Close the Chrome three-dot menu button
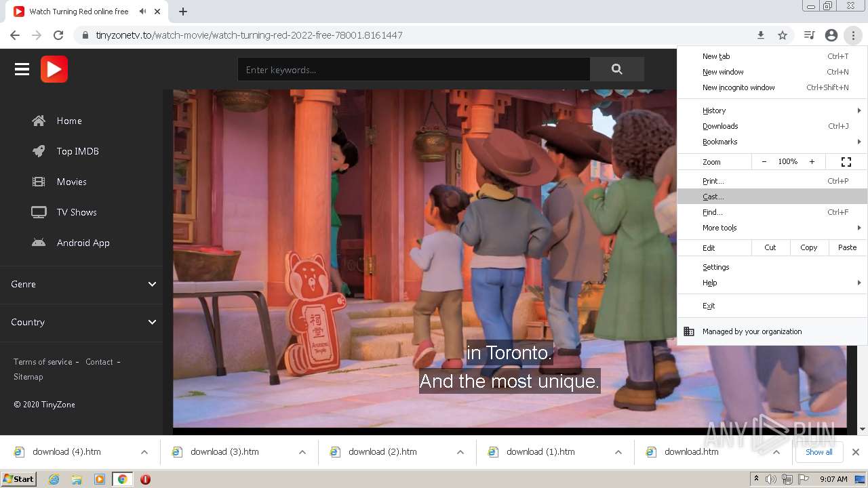Screen dimensions: 868x488 [x=853, y=35]
